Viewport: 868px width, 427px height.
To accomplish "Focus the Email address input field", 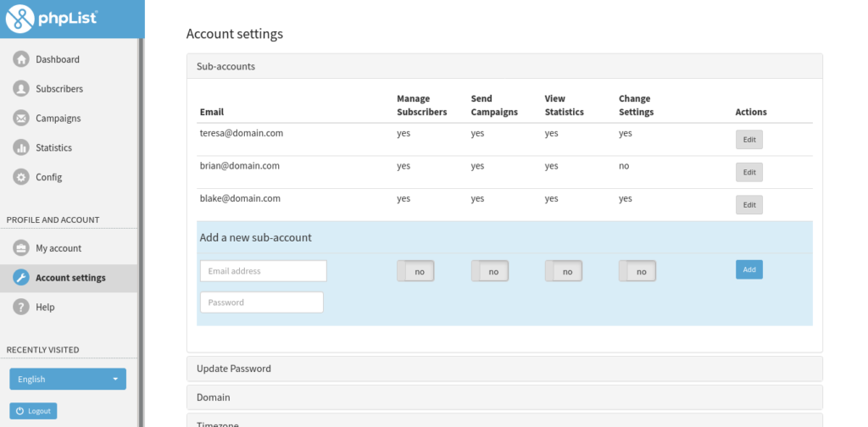I will [x=264, y=271].
